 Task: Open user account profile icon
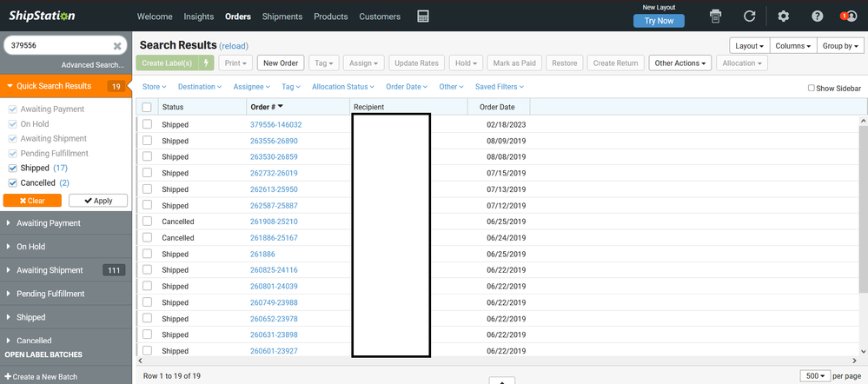tap(848, 17)
